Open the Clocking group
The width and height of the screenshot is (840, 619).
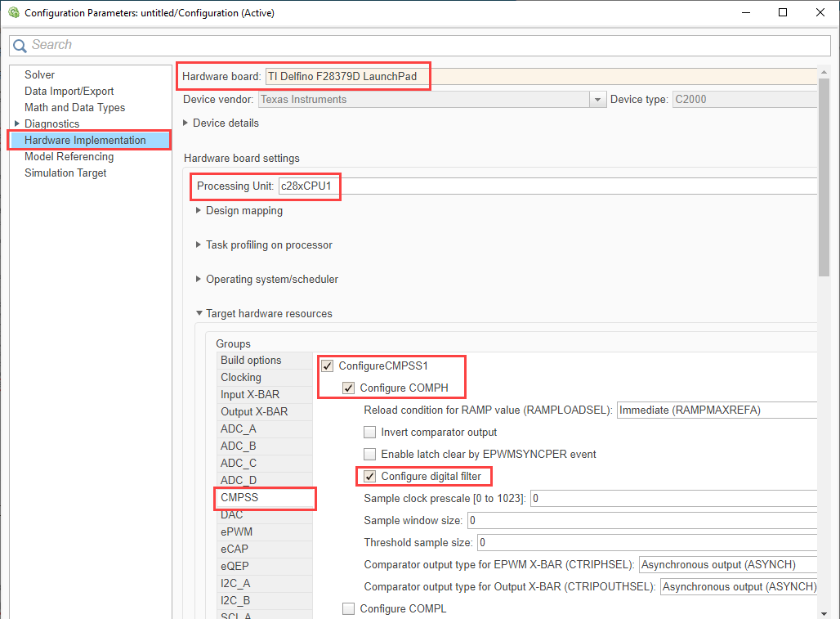(240, 377)
